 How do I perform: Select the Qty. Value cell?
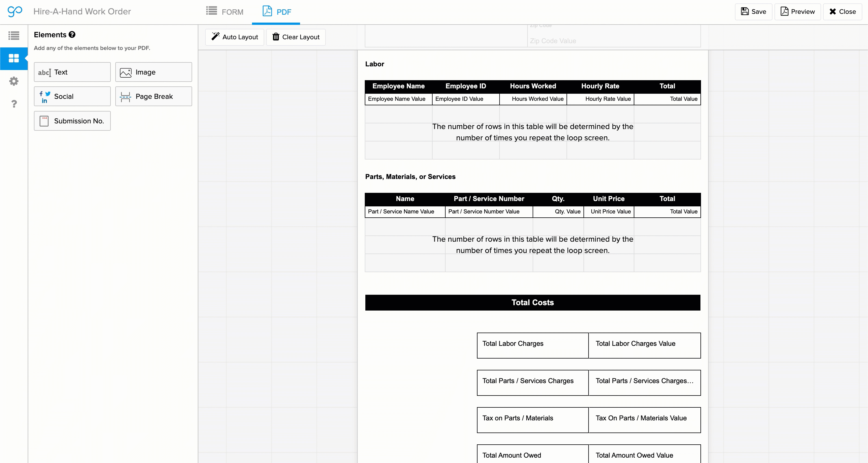pos(558,212)
